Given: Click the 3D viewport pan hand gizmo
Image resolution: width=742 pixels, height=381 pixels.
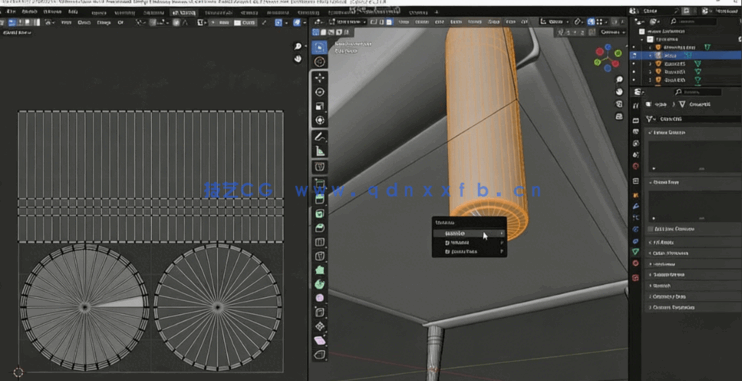Looking at the screenshot, I should (x=619, y=92).
